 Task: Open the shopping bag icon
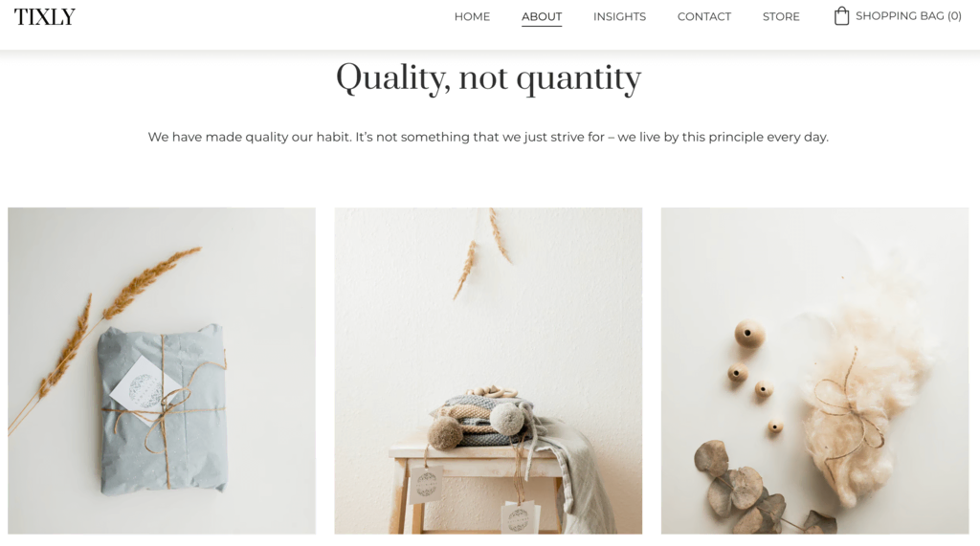(841, 15)
